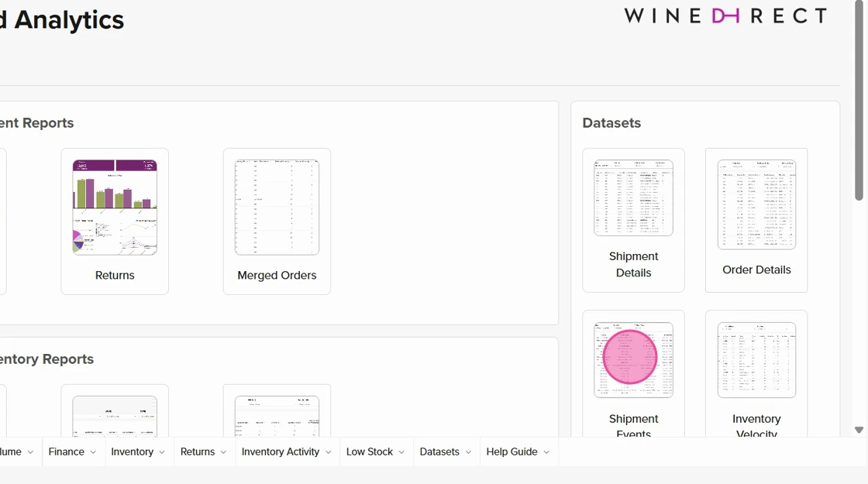Screen dimensions: 868x484
Task: Open the Returns bar chart report
Action: (x=114, y=207)
